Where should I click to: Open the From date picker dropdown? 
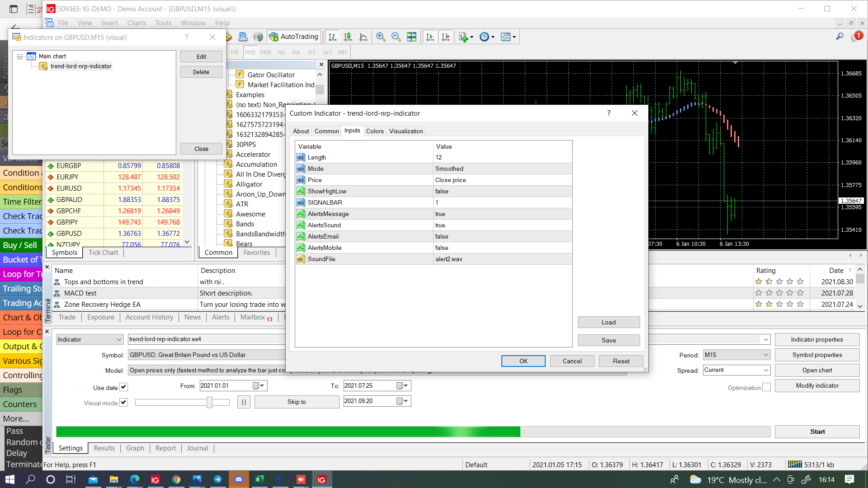[262, 385]
